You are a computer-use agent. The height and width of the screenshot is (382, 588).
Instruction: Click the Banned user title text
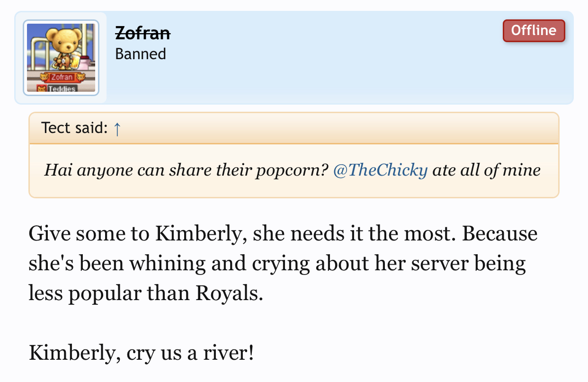[141, 54]
